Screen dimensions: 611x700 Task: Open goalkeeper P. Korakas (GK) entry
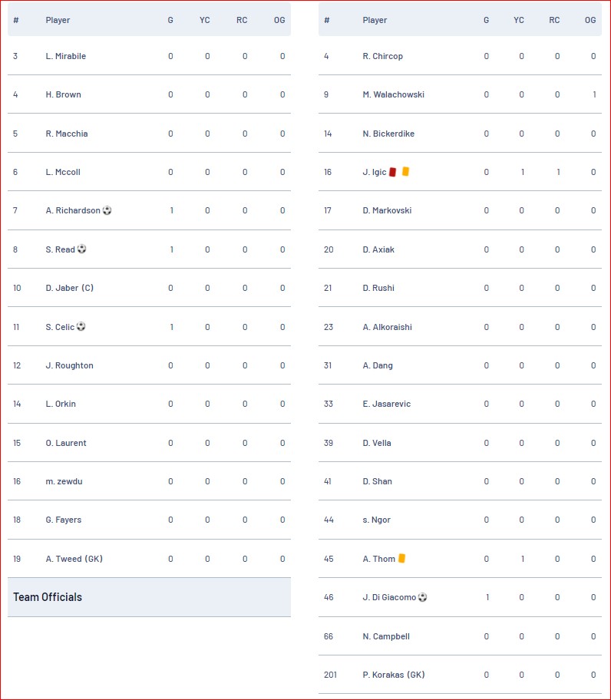tap(394, 675)
